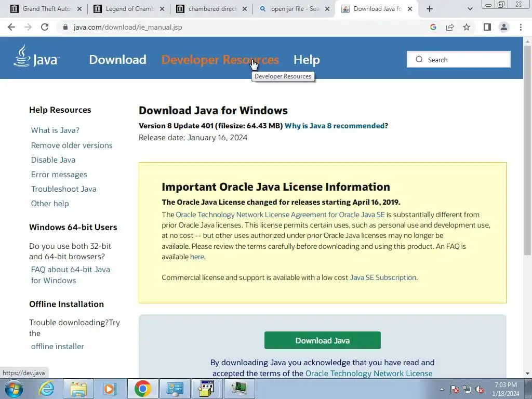This screenshot has width=532, height=399.
Task: Open What is Java? link
Action: pos(55,130)
